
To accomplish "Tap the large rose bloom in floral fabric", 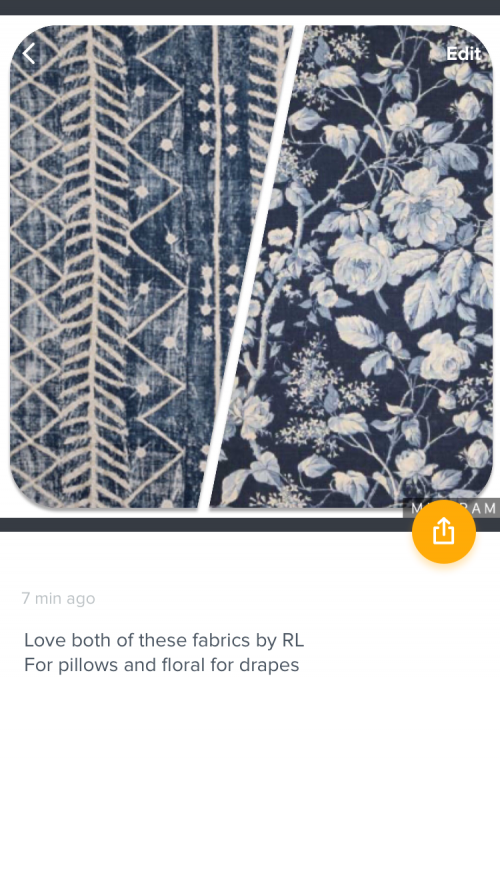I will pyautogui.click(x=425, y=207).
